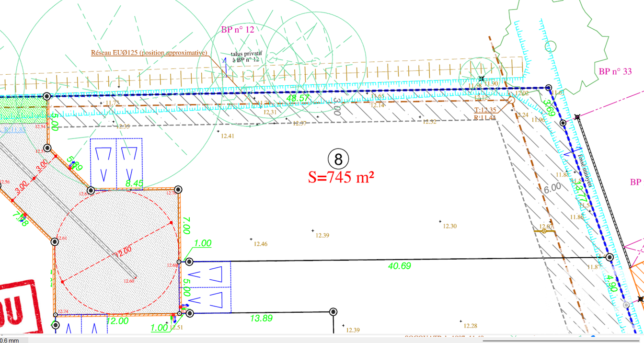Viewport: 644px width, 343px height.
Task: Click the magenta label BP n° 33
Action: (615, 71)
